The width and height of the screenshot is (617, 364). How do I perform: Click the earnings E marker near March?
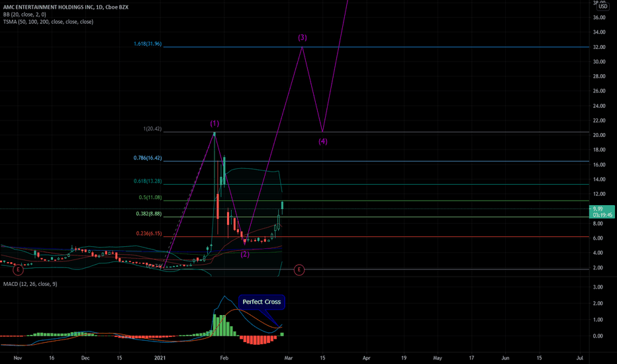pyautogui.click(x=299, y=270)
